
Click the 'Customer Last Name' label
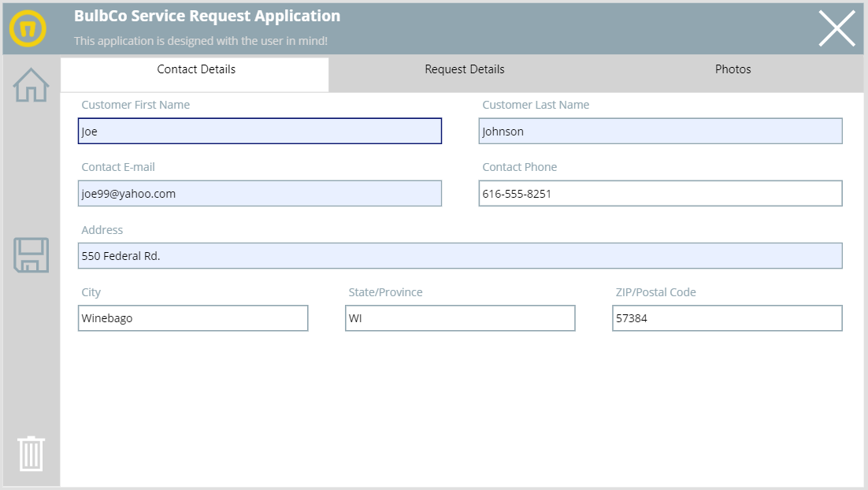[536, 106]
